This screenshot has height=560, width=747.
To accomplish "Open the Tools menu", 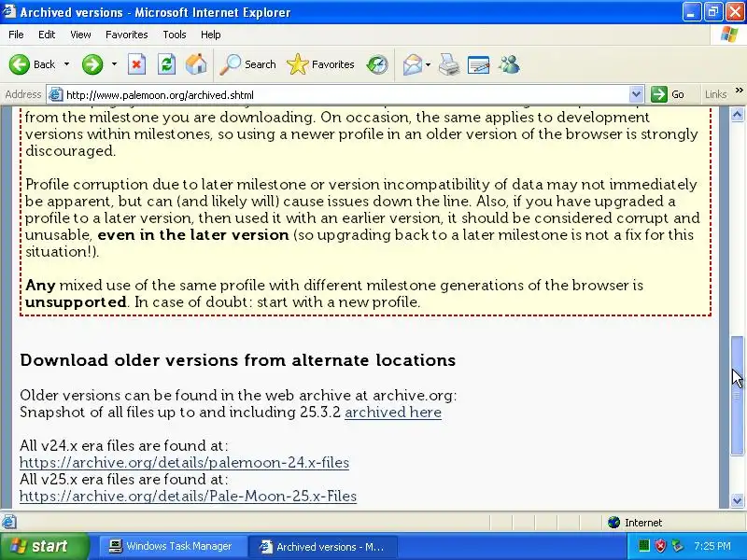I will 175,35.
